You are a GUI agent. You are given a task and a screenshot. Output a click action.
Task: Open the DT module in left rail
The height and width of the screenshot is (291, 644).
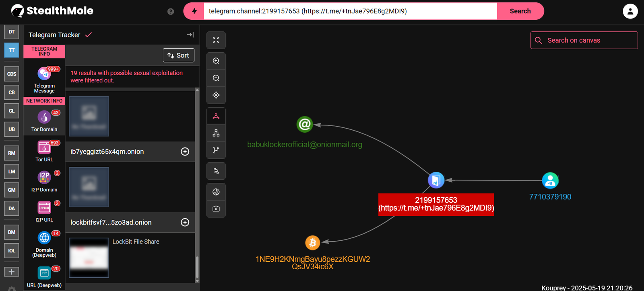pyautogui.click(x=12, y=32)
